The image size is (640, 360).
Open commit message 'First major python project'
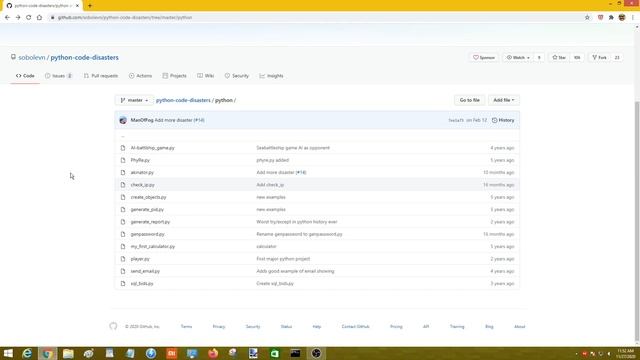pos(283,259)
